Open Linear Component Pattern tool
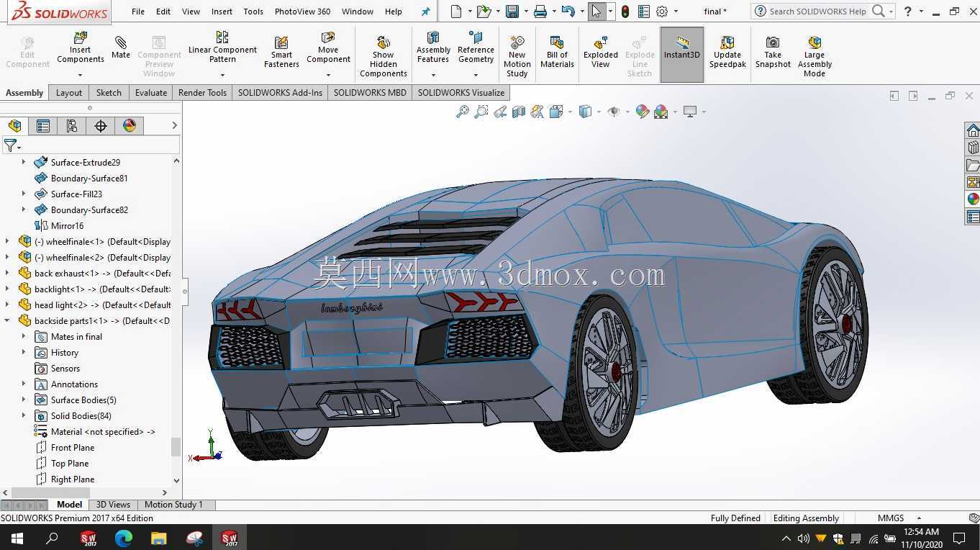This screenshot has height=550, width=980. point(222,48)
